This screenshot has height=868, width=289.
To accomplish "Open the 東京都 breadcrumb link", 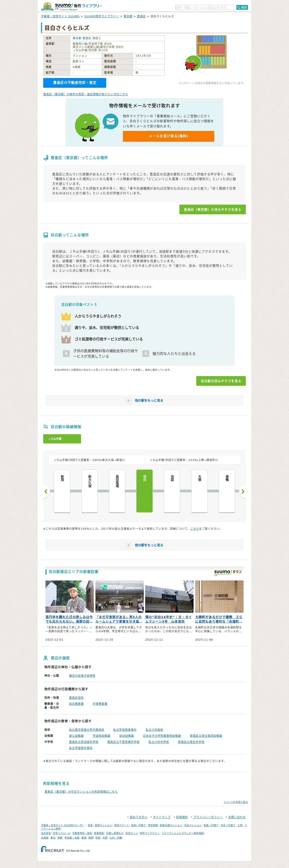I will [128, 16].
